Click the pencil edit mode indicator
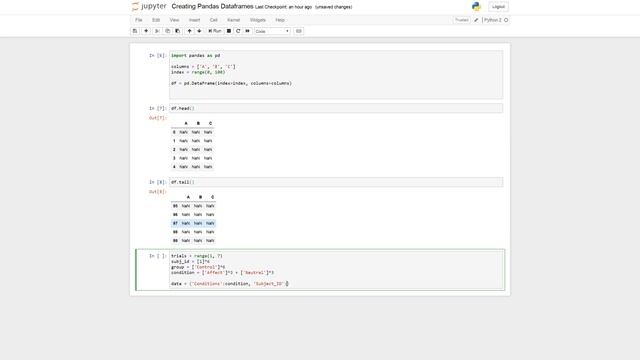Screen dimensions: 640x360 (x=476, y=20)
